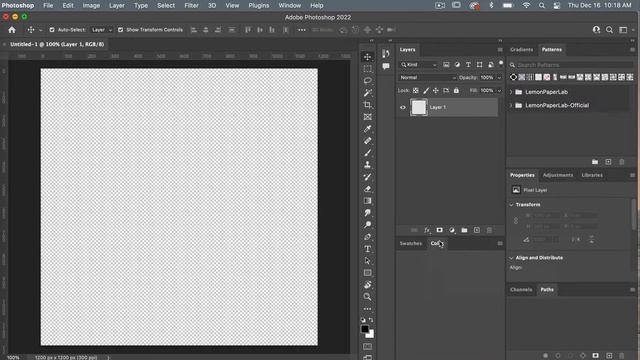Select the Brush tool
Screen dimensions: 640x360
point(367,153)
